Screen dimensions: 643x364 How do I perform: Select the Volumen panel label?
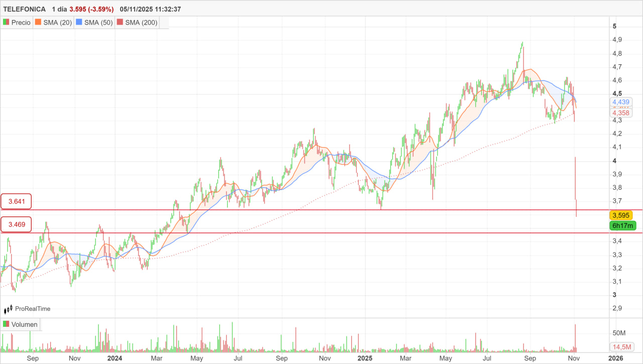24,324
